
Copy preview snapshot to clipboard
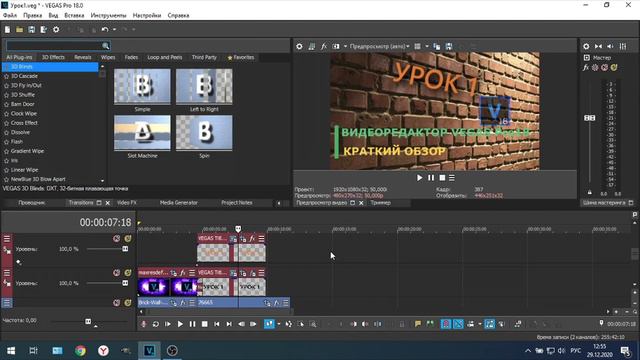[437, 47]
